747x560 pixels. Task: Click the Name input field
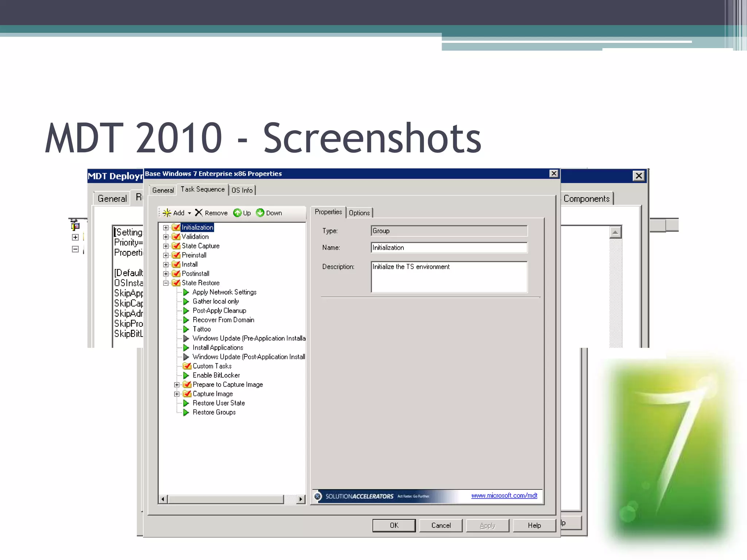pos(449,248)
